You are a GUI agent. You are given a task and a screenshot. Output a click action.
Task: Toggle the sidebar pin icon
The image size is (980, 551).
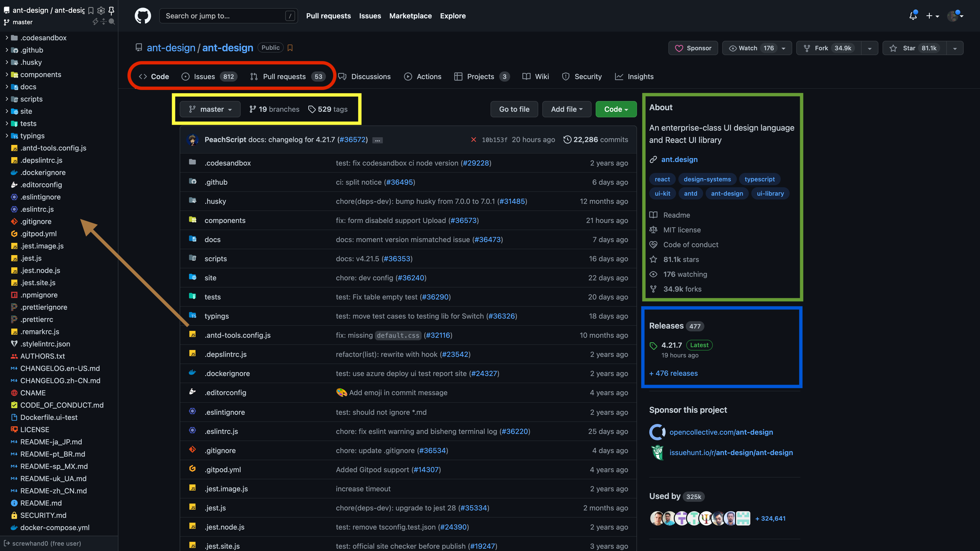click(x=112, y=10)
